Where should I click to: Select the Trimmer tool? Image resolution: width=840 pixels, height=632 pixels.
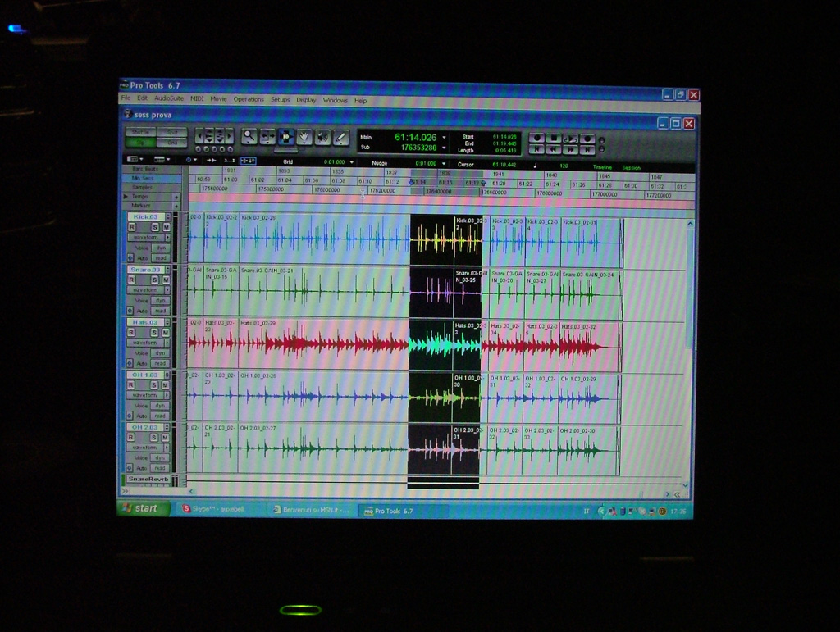coord(267,137)
